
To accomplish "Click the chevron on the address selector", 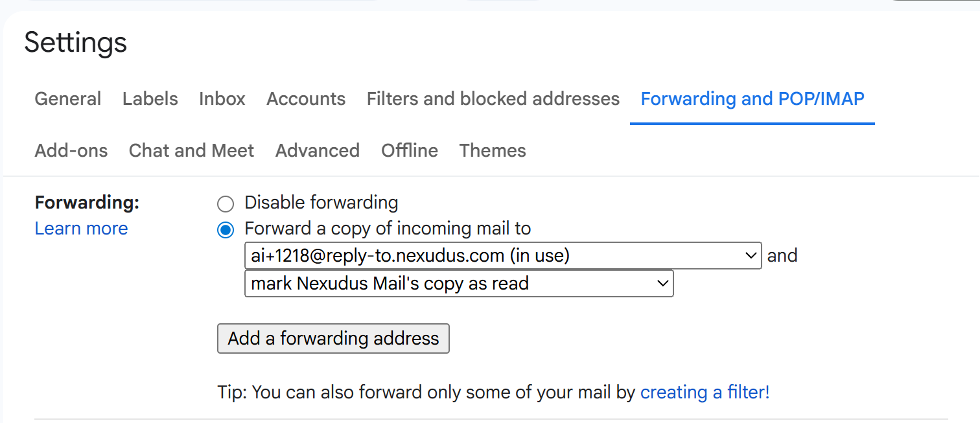I will 750,255.
